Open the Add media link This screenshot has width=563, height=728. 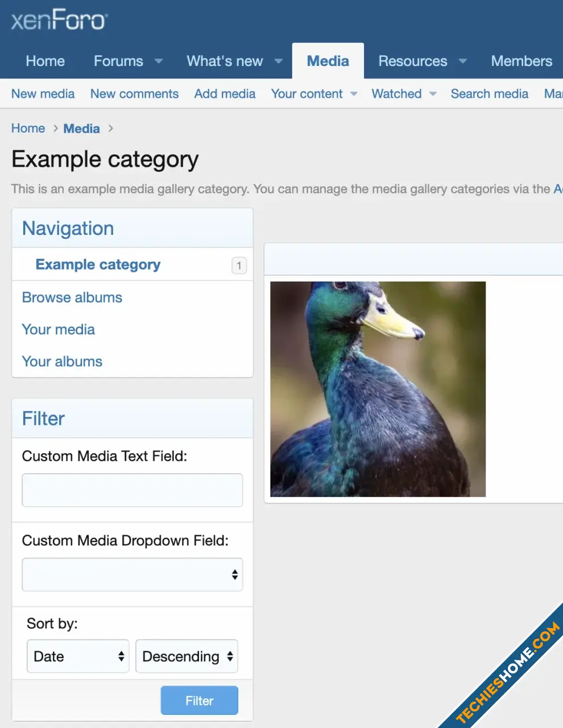[x=225, y=94]
